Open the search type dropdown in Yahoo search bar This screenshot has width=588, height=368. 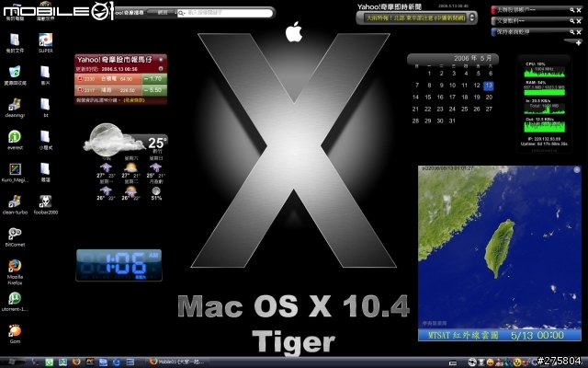tap(163, 13)
